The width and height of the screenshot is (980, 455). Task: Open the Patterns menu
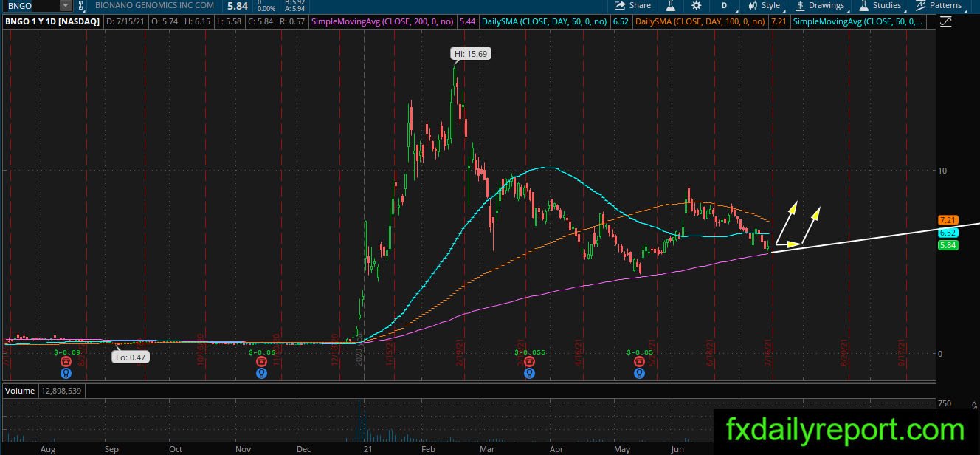tap(939, 5)
